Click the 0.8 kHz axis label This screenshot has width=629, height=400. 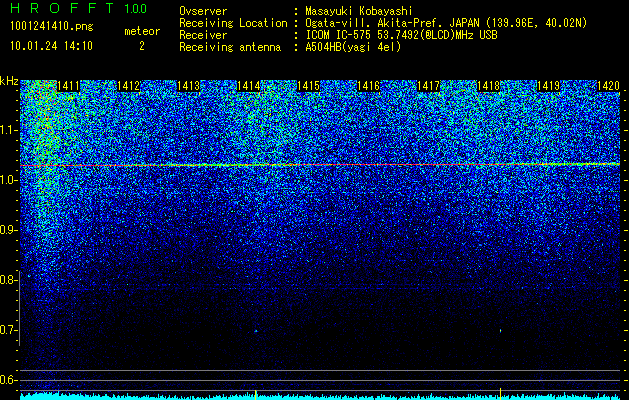click(9, 280)
